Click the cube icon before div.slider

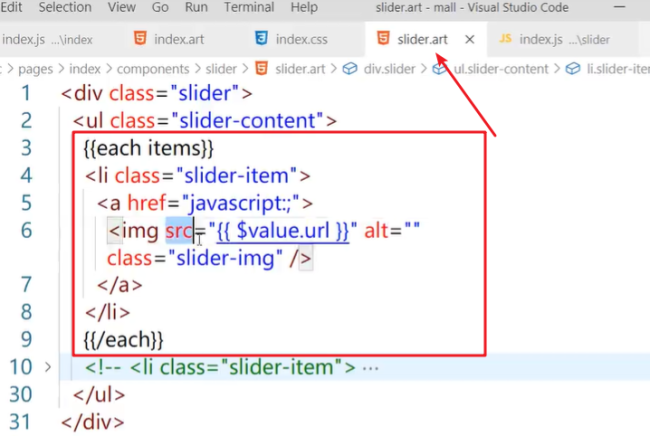[350, 69]
